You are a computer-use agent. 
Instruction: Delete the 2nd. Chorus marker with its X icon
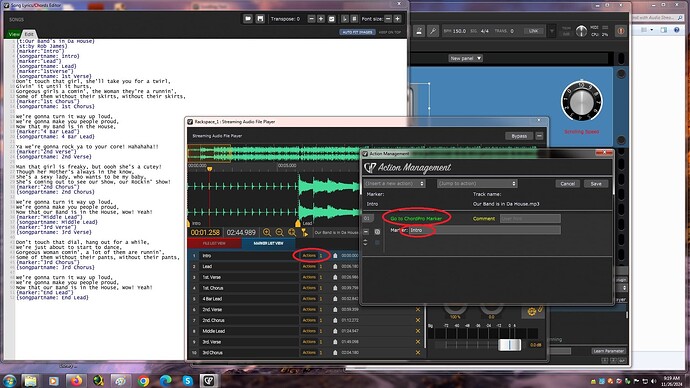(x=418, y=320)
